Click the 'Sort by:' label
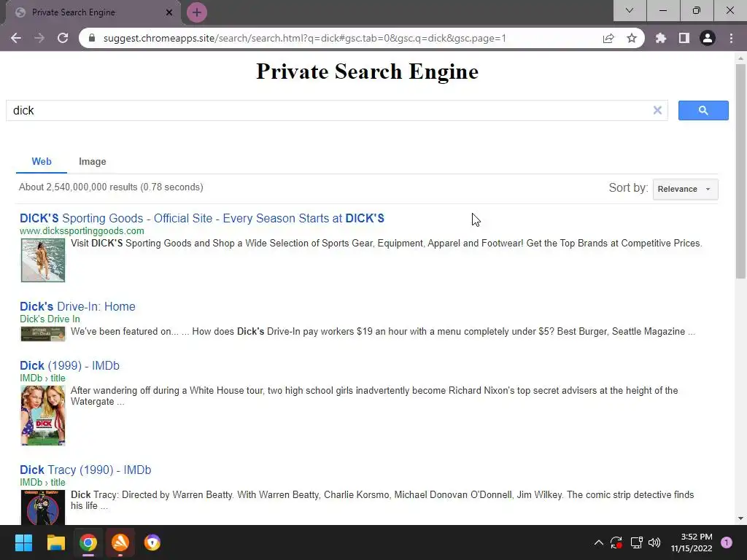The width and height of the screenshot is (747, 560). [x=628, y=187]
